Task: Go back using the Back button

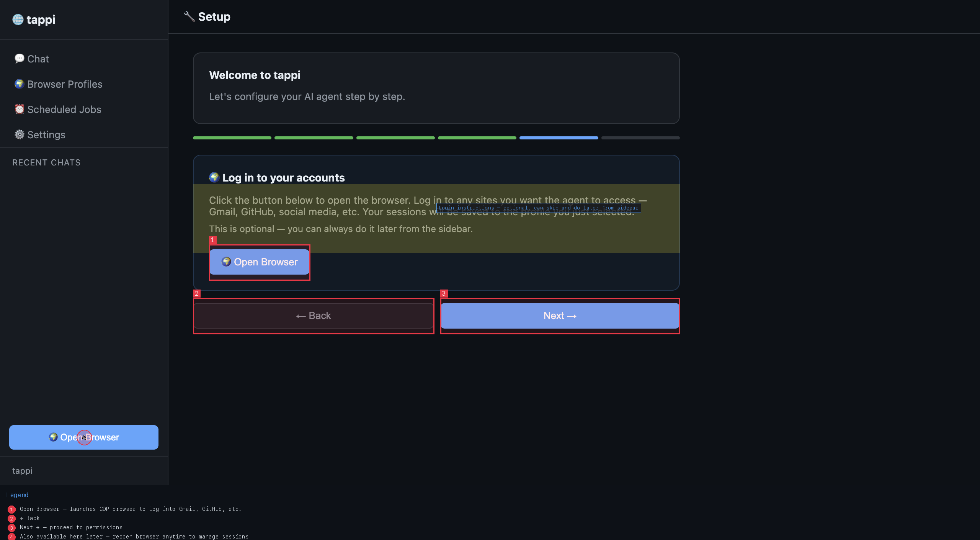Action: (313, 316)
